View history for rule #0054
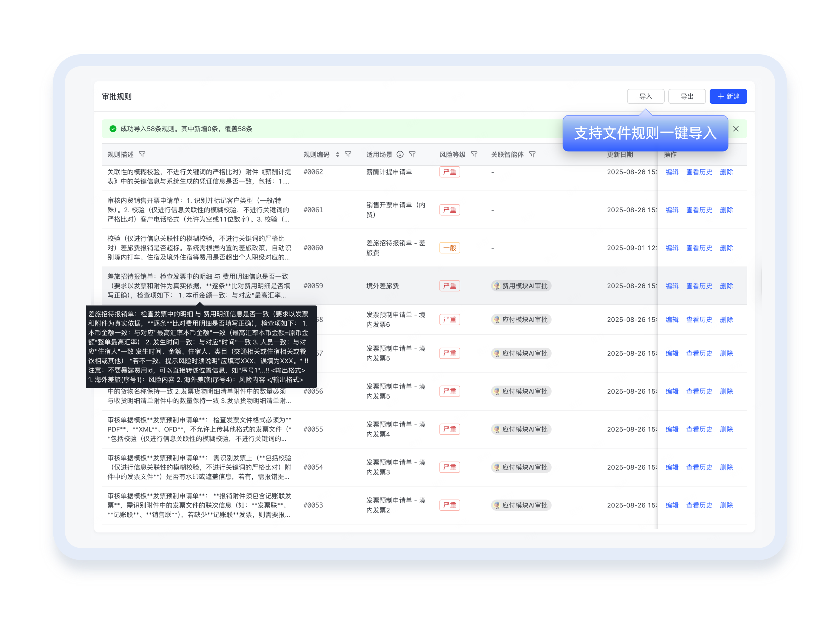This screenshot has width=840, height=644. coord(699,467)
